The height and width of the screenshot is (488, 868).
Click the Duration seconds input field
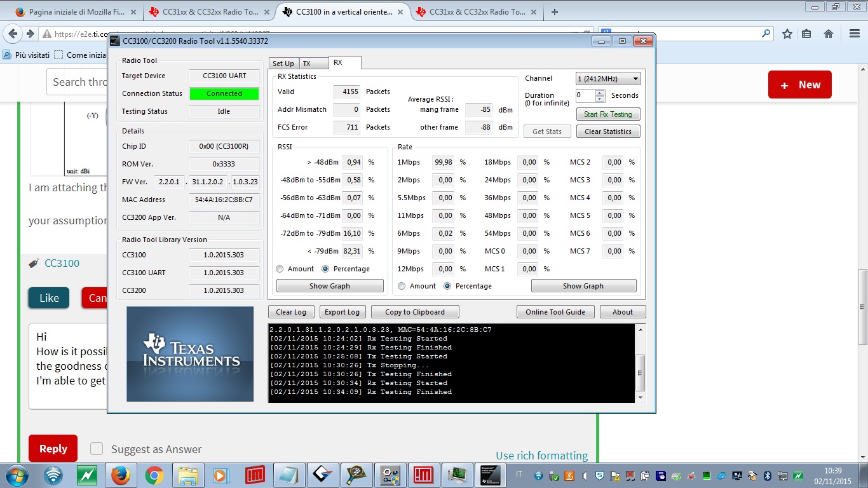coord(585,95)
